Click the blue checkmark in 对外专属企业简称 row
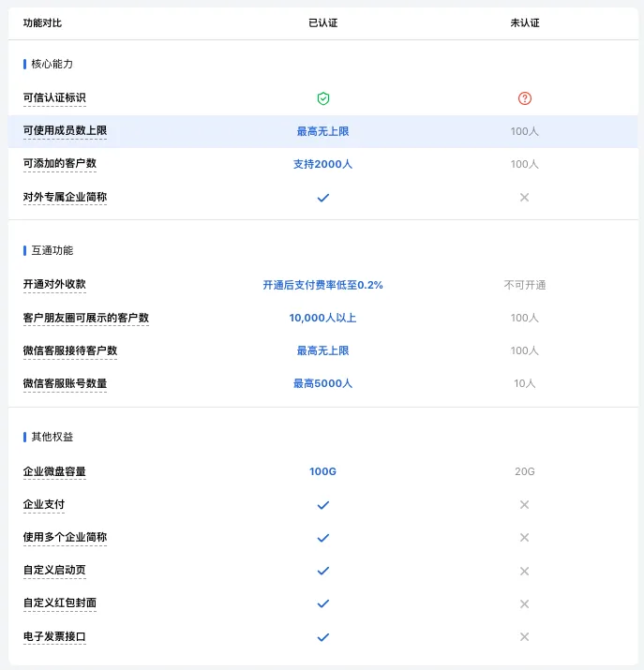Screen dimensions: 644x670 pyautogui.click(x=322, y=198)
